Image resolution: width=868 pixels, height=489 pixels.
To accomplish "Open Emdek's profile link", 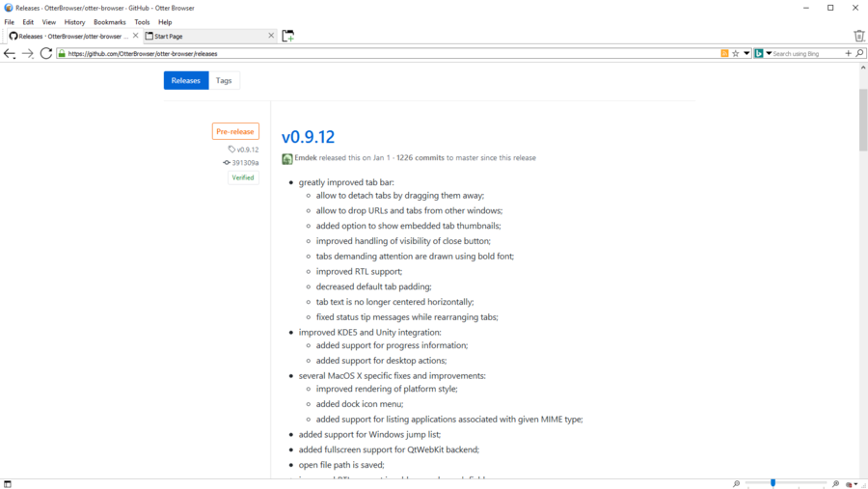I will pos(306,158).
